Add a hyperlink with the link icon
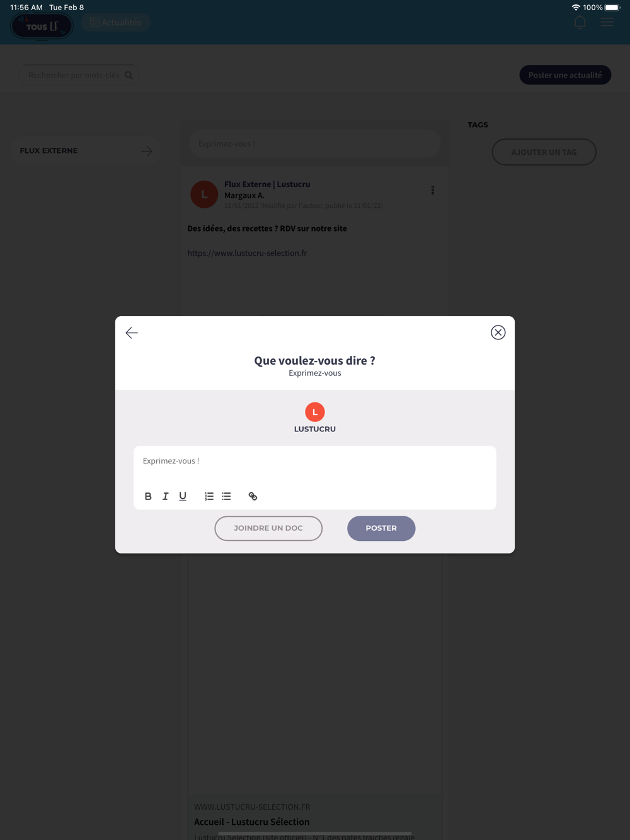Screen dimensions: 630x840 tap(253, 496)
